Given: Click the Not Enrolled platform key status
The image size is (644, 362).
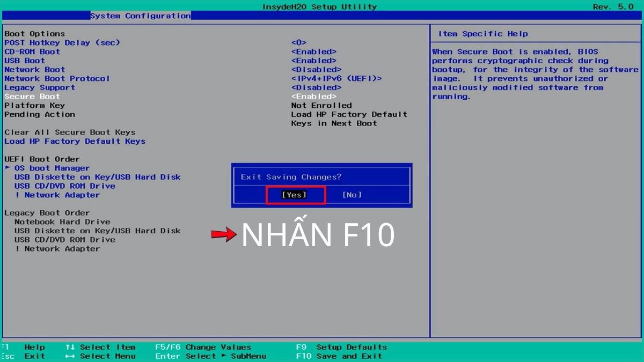Looking at the screenshot, I should (321, 105).
